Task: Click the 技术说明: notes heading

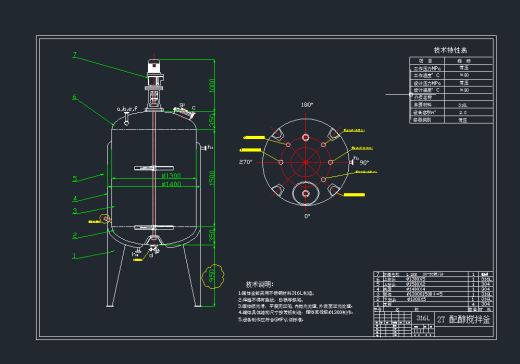Action: pos(260,284)
